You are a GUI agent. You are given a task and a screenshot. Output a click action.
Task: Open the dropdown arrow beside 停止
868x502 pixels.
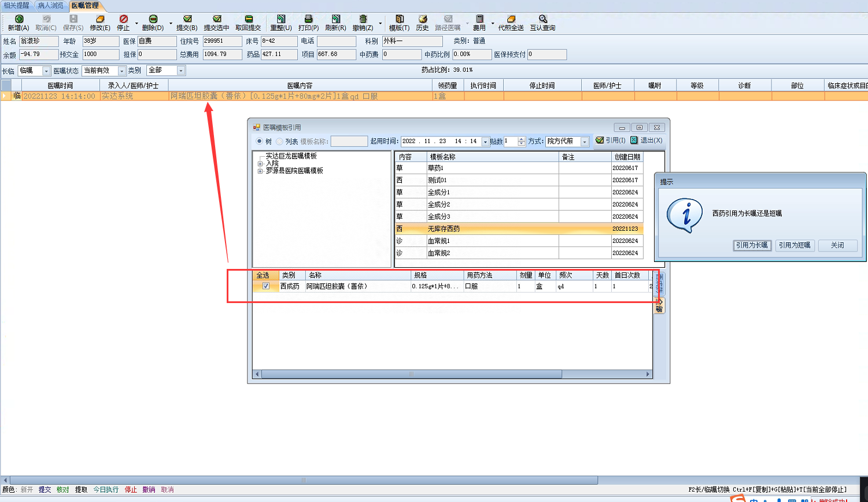pos(137,24)
